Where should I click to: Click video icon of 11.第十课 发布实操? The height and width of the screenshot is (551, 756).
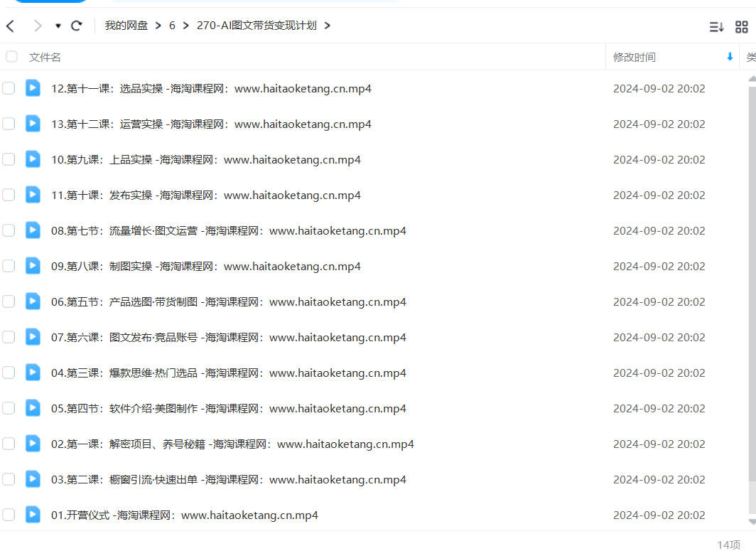33,194
